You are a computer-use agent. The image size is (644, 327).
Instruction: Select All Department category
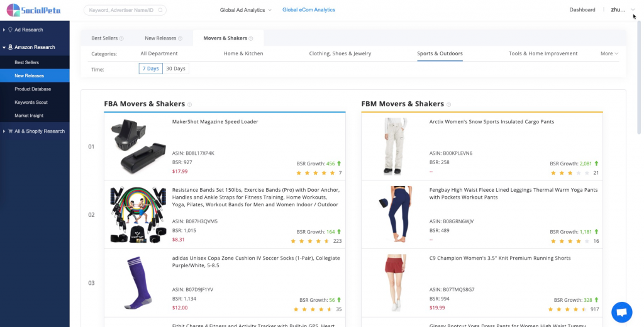(159, 53)
